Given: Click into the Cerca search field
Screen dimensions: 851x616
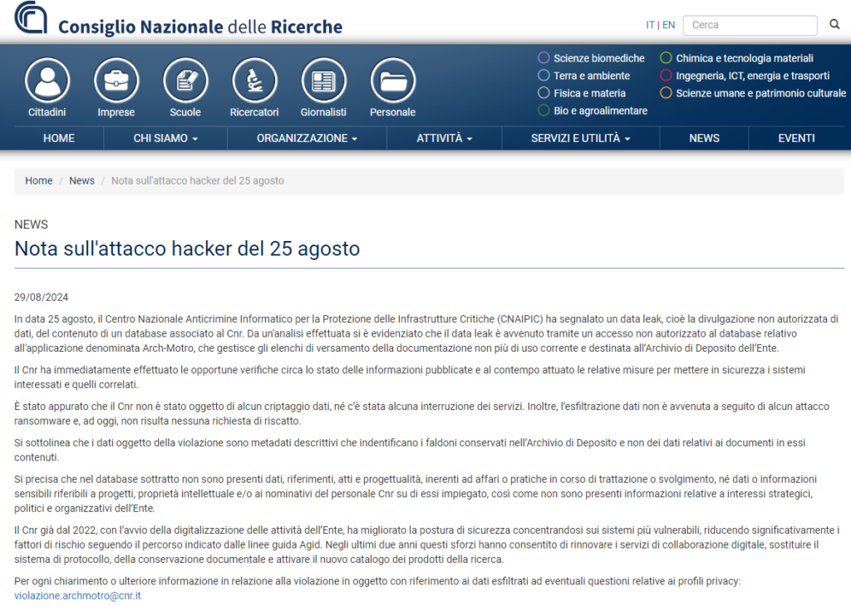Looking at the screenshot, I should click(x=748, y=25).
